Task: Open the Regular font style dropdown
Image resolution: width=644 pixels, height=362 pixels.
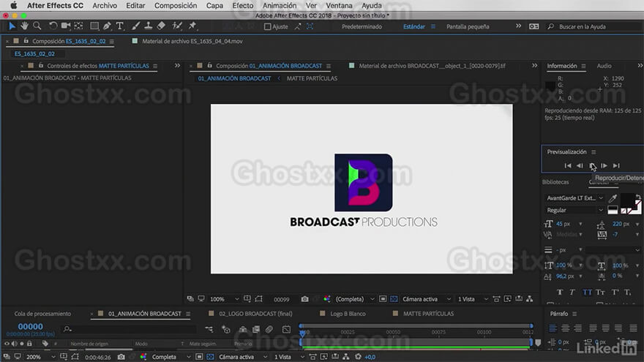Action: point(574,210)
